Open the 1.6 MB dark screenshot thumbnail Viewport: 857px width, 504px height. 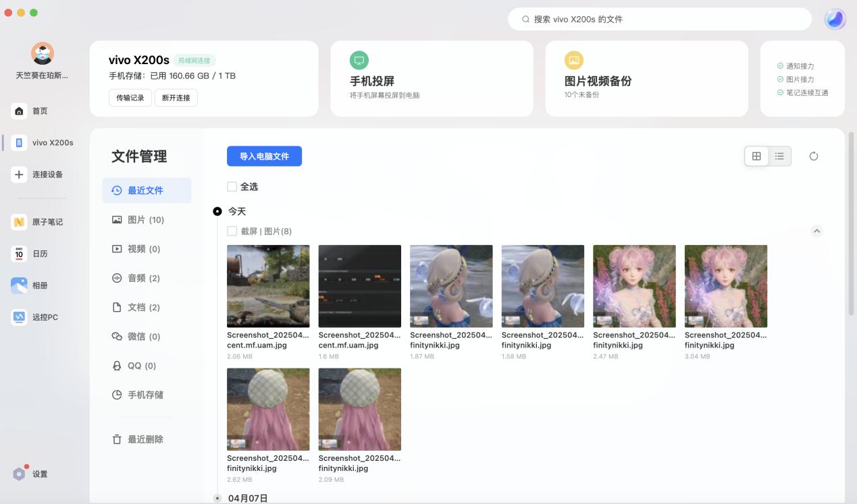[360, 286]
